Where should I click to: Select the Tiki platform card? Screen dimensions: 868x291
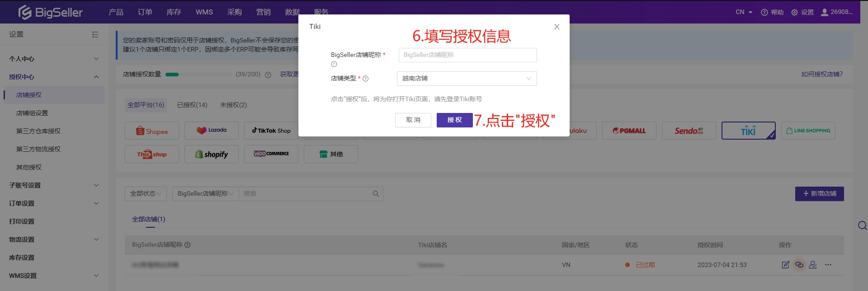pos(749,131)
